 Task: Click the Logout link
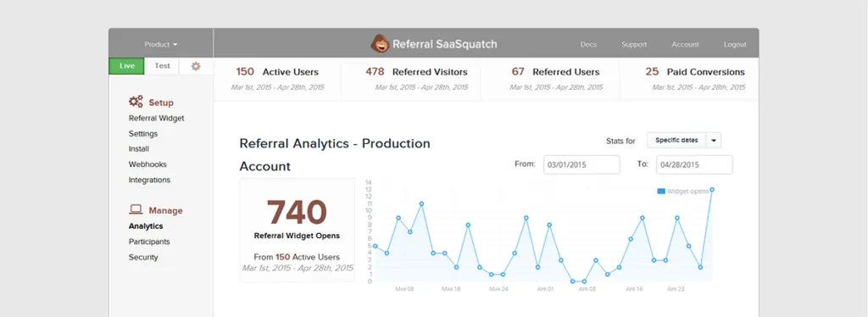735,44
